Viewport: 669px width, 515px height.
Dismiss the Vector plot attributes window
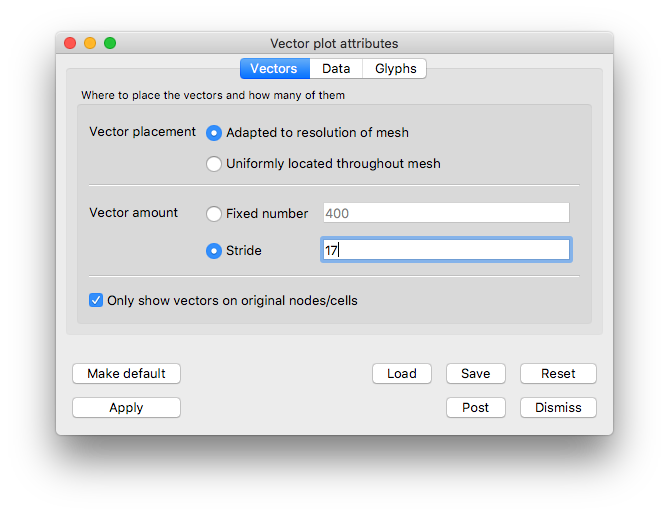[x=558, y=408]
